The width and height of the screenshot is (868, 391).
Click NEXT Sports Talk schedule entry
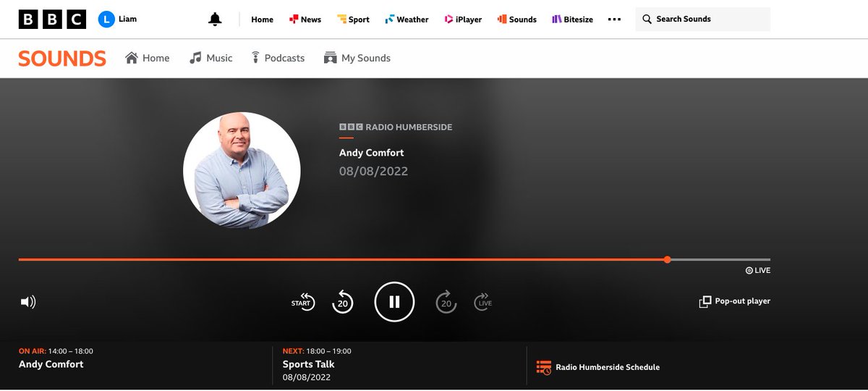(317, 364)
